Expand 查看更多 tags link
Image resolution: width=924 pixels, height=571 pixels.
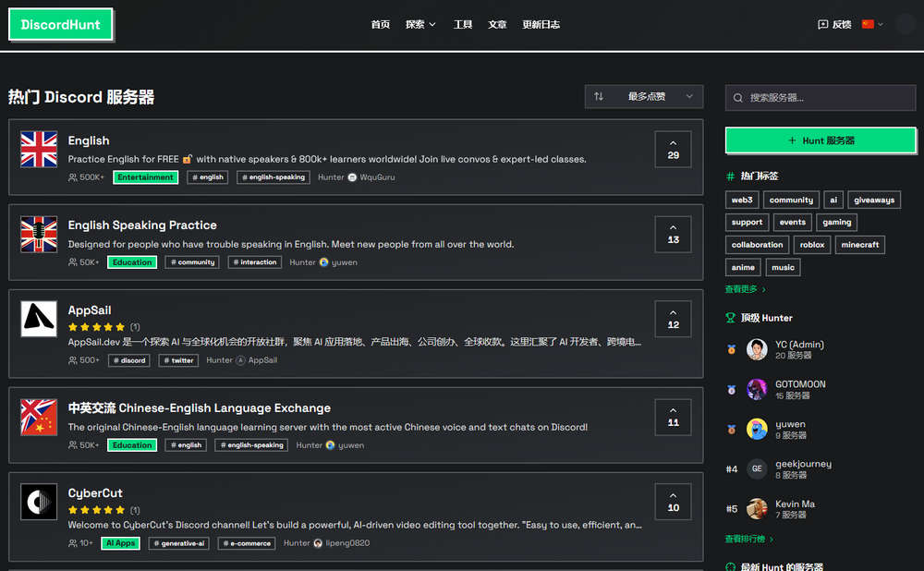(745, 289)
